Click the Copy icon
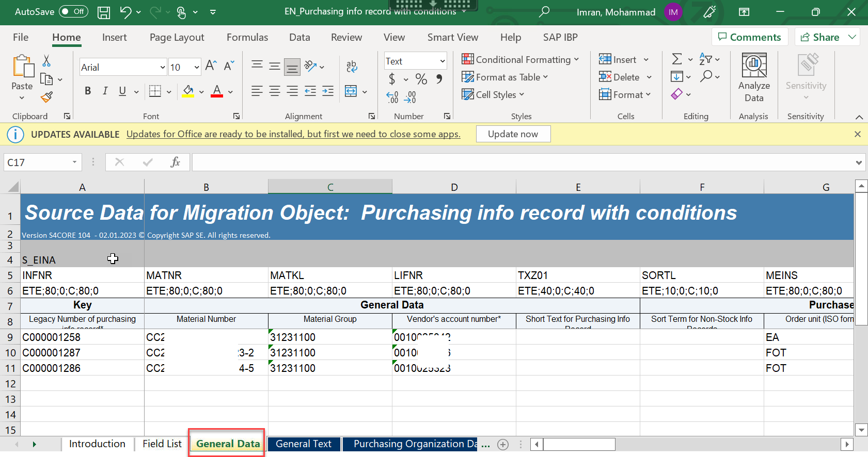 [x=46, y=79]
